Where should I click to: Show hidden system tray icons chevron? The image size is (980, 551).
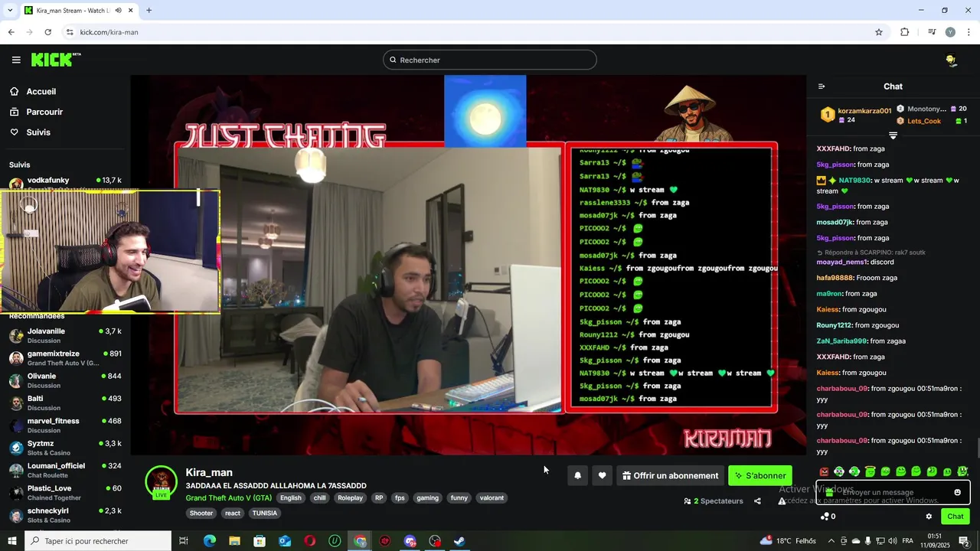[831, 541]
